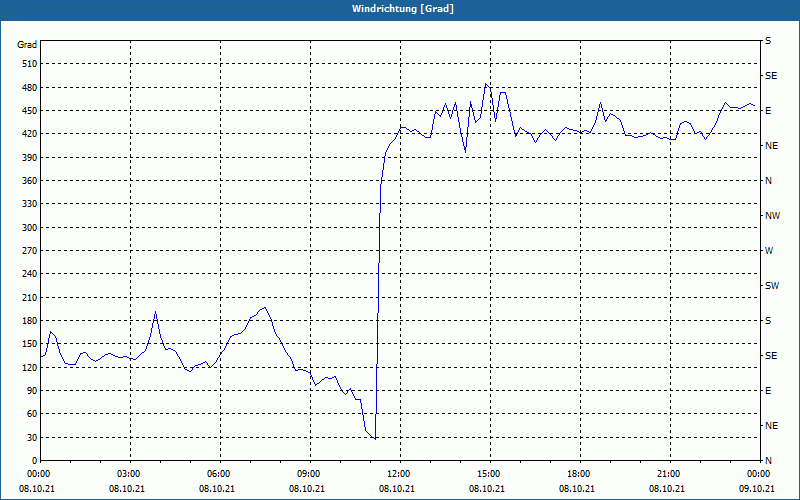Click the 08.10.21 date under 12:00

point(397,488)
